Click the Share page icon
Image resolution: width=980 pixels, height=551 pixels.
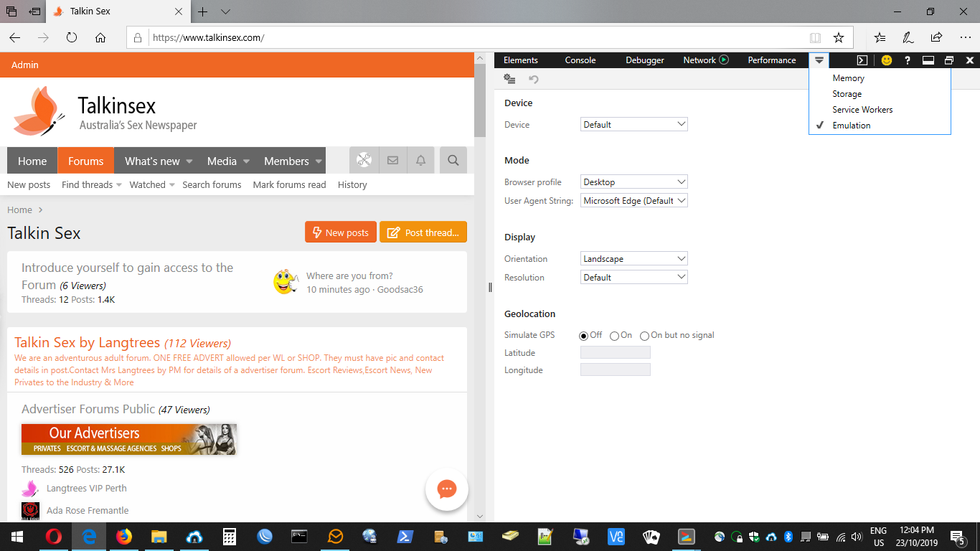(x=936, y=38)
